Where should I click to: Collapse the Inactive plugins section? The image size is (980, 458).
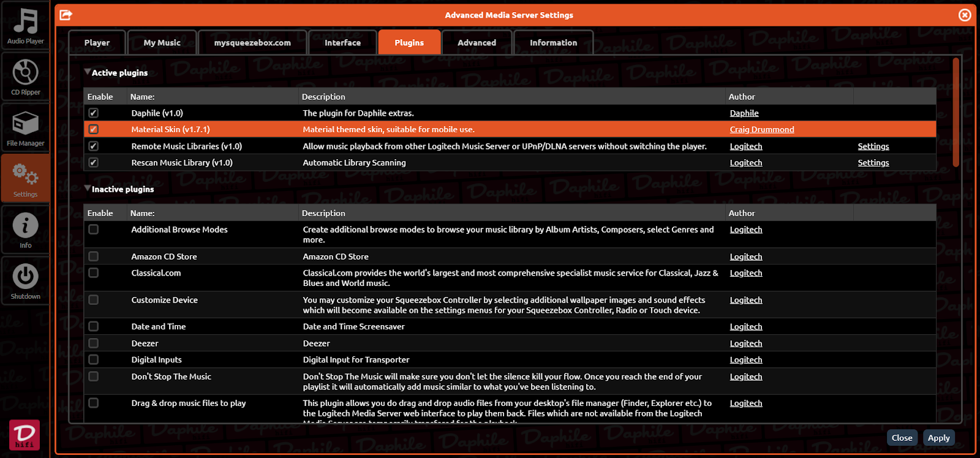click(x=88, y=189)
